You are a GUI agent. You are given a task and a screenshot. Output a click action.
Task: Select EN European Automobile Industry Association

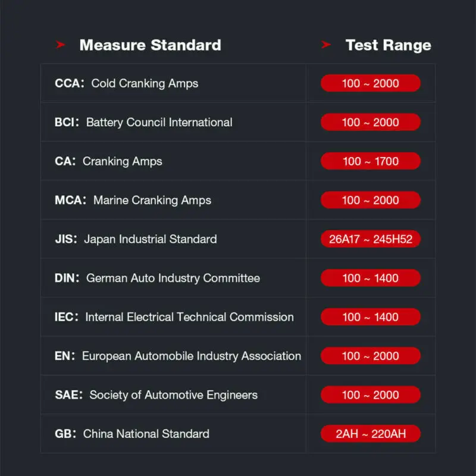(x=177, y=356)
